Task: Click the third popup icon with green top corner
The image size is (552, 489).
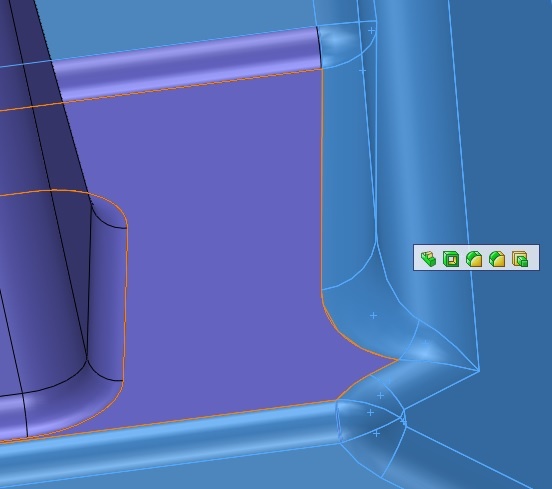Action: pos(474,259)
